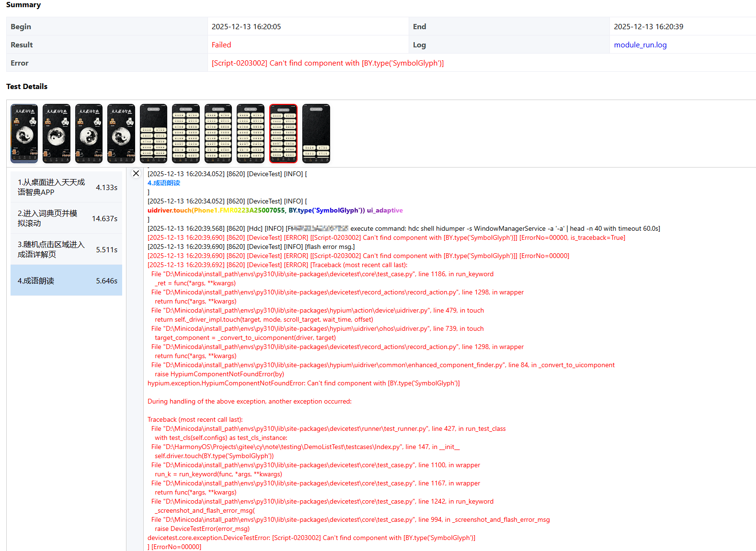Open the first screenshot thumbnail

[x=24, y=134]
